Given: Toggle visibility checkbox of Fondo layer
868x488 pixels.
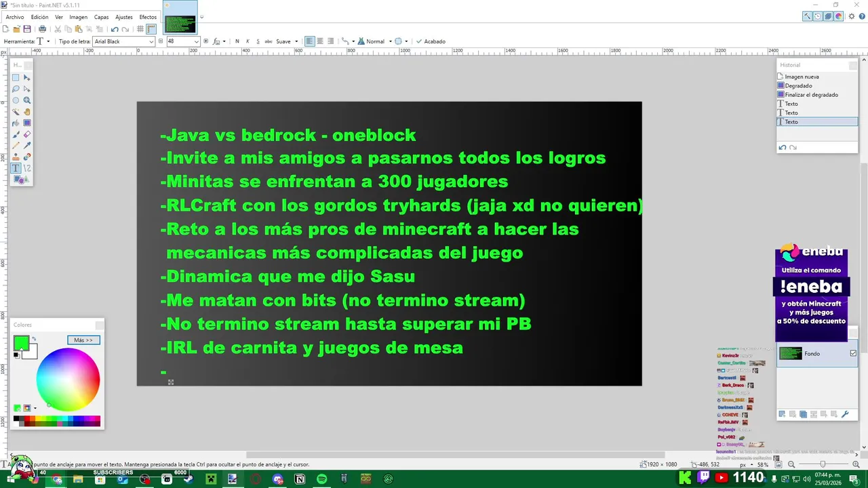Looking at the screenshot, I should click(x=853, y=353).
